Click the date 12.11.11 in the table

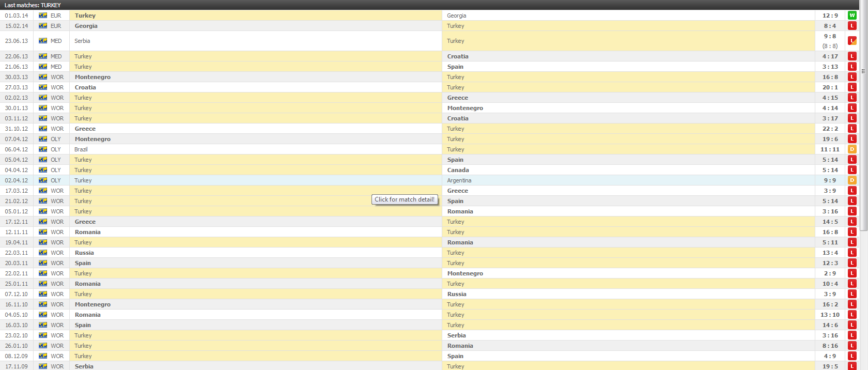[17, 232]
